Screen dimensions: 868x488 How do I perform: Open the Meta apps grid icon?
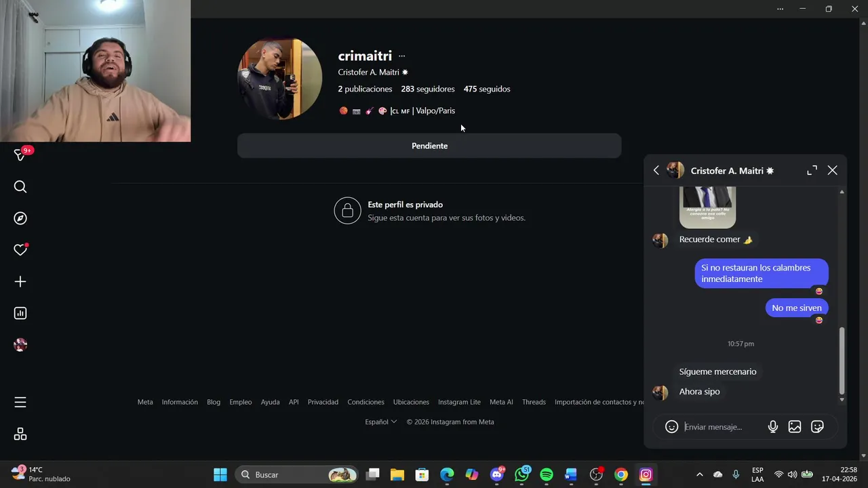20,434
